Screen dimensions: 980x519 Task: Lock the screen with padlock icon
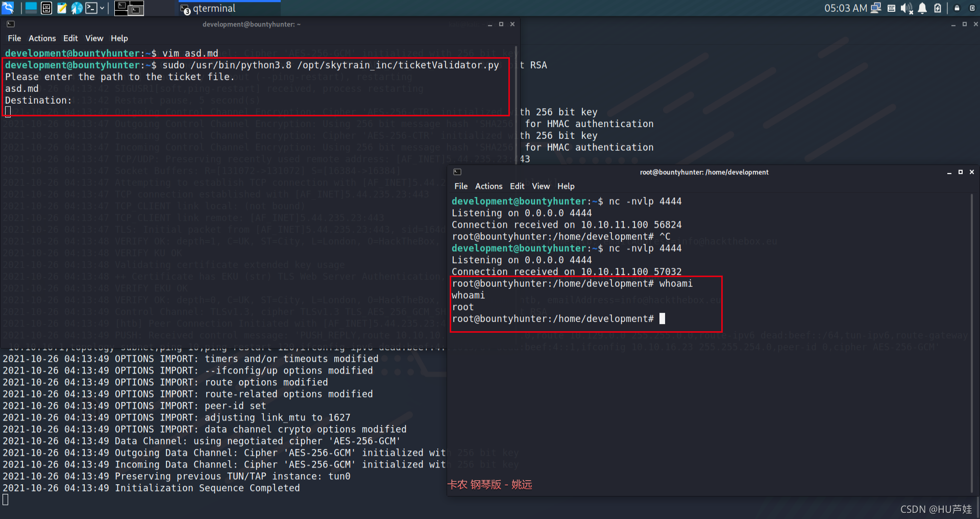tap(957, 8)
